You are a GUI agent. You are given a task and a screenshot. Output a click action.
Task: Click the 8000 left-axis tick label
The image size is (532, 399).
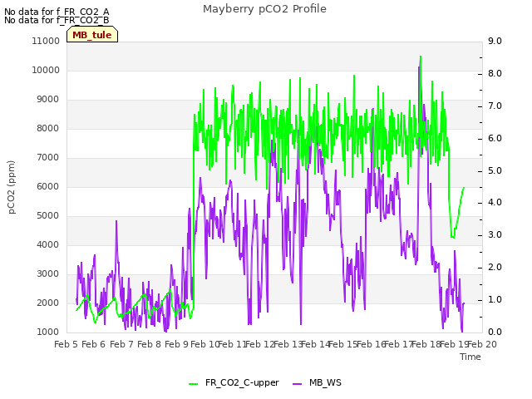48,128
